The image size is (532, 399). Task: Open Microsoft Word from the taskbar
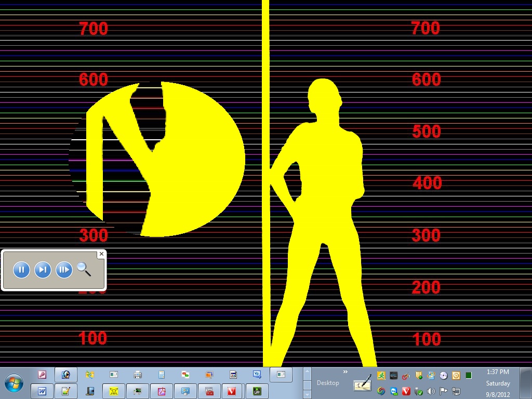pos(42,391)
